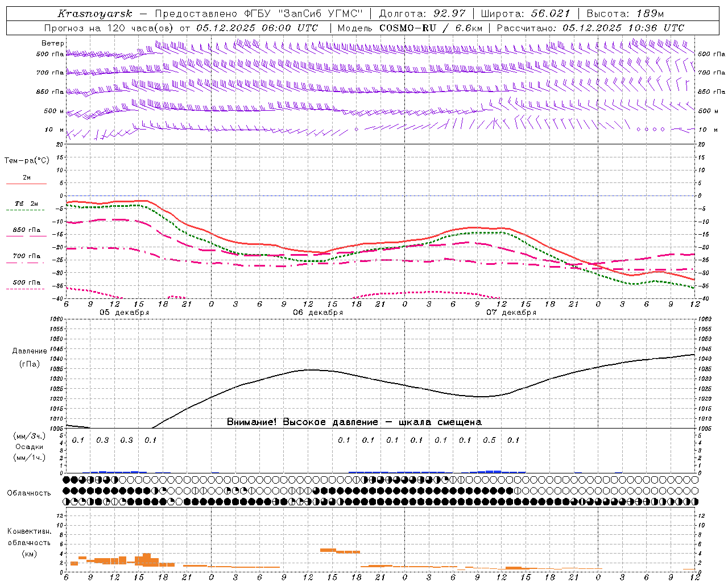Click the Krasnoyarsk station title
728x582 pixels.
[95, 13]
